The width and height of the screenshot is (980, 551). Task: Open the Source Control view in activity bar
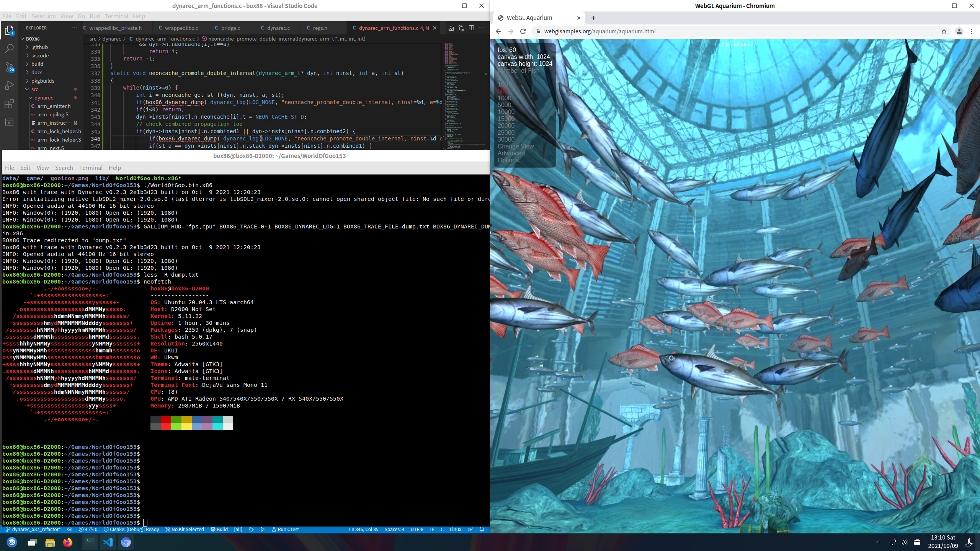pos(9,67)
